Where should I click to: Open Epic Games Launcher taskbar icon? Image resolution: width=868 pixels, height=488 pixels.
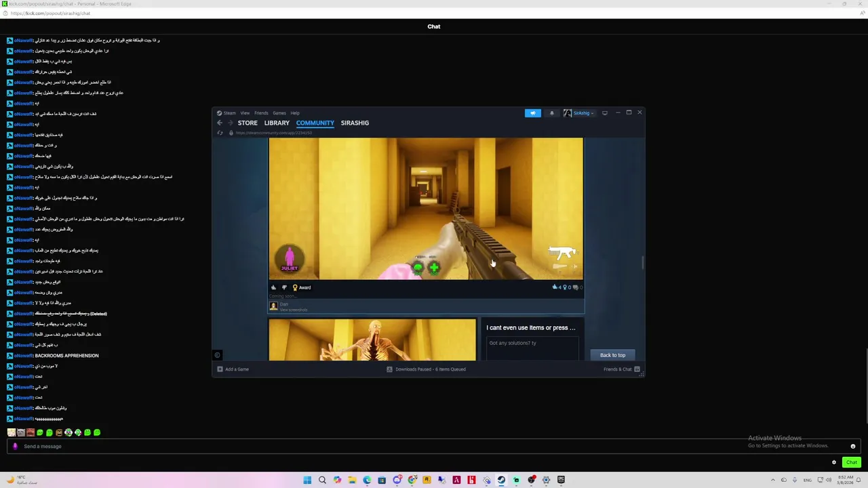tap(561, 480)
